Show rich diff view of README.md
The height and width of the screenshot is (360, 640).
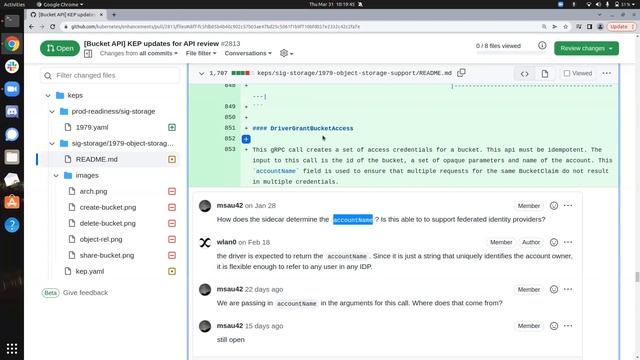tap(545, 73)
